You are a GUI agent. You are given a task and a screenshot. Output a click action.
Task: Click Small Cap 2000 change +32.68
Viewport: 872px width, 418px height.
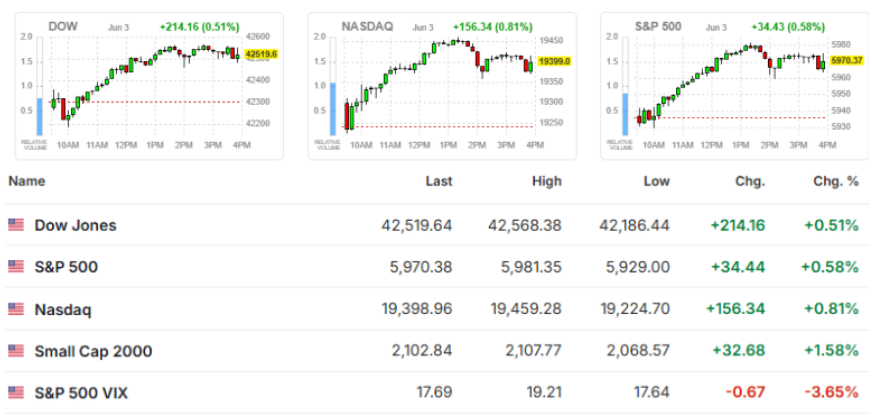(x=740, y=351)
